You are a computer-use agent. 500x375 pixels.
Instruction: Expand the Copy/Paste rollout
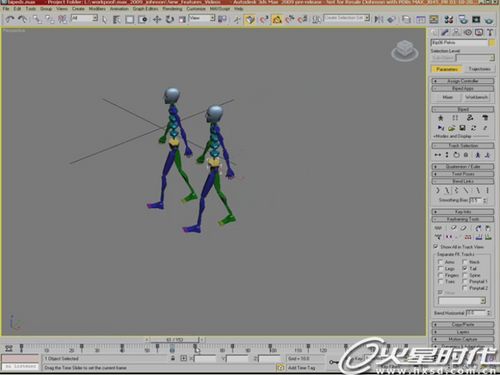[463, 324]
